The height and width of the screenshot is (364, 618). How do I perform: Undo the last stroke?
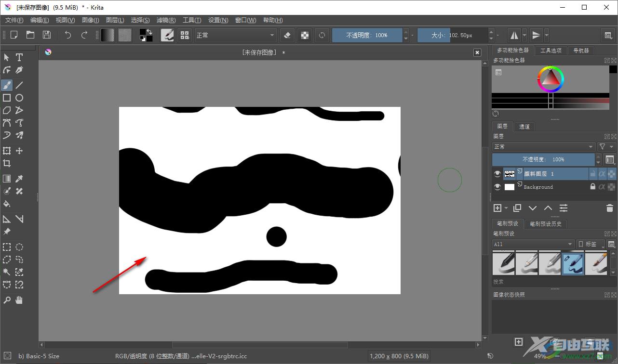[68, 35]
